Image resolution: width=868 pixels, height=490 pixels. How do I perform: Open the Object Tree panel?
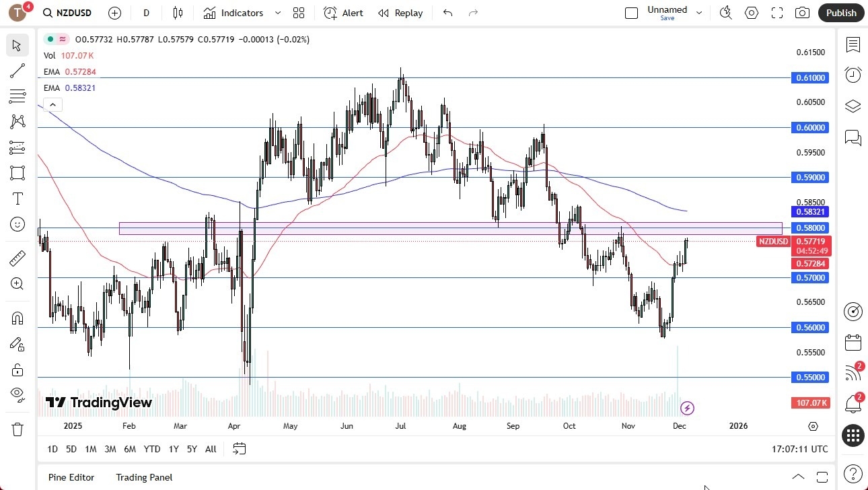coord(853,106)
